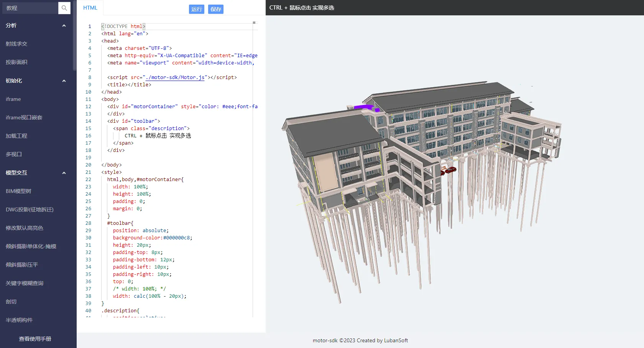The height and width of the screenshot is (348, 644).
Task: Click the editor minimap scrollbar handle
Action: [254, 23]
